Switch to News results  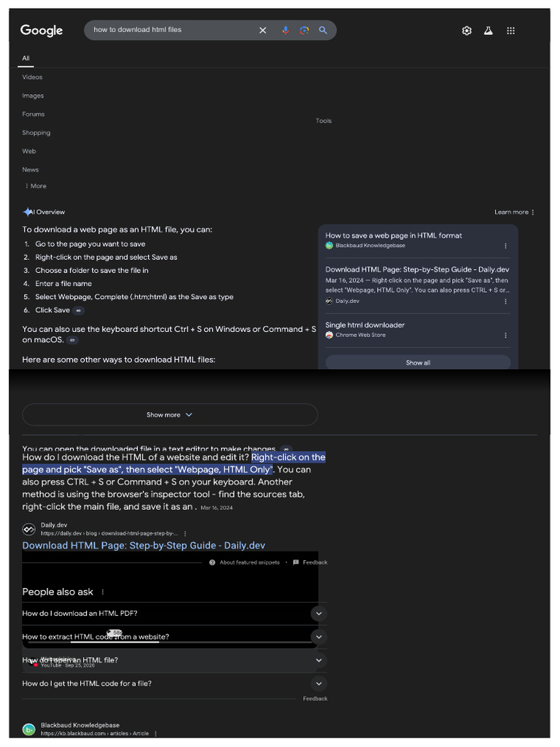pos(31,170)
